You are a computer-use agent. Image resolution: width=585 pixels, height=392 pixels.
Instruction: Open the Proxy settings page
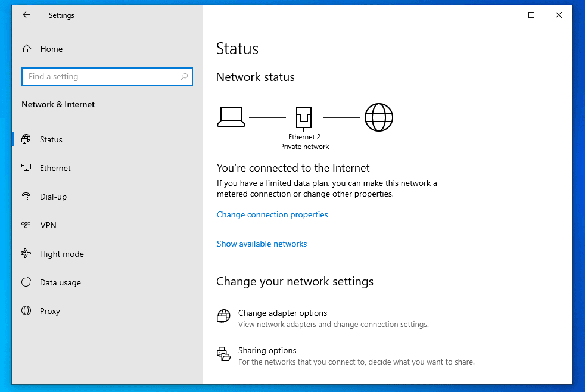tap(49, 311)
